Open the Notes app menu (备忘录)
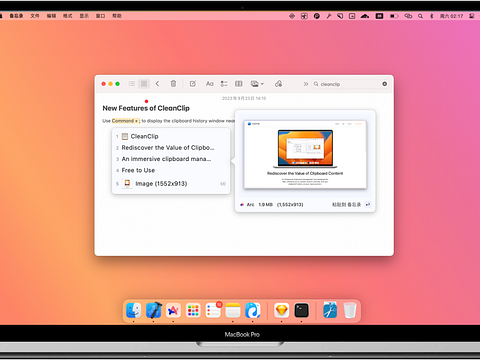 [16, 16]
